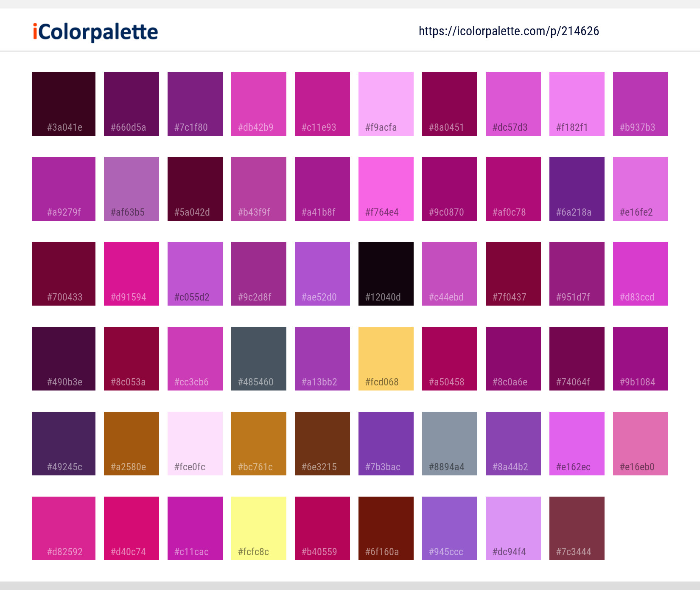Click the #b43f9f swatch

pos(259,189)
